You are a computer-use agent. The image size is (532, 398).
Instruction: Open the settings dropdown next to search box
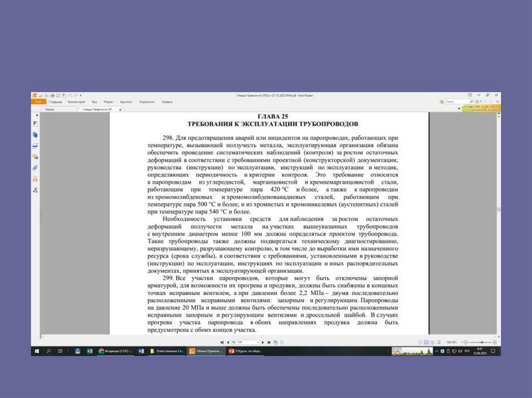(x=478, y=101)
